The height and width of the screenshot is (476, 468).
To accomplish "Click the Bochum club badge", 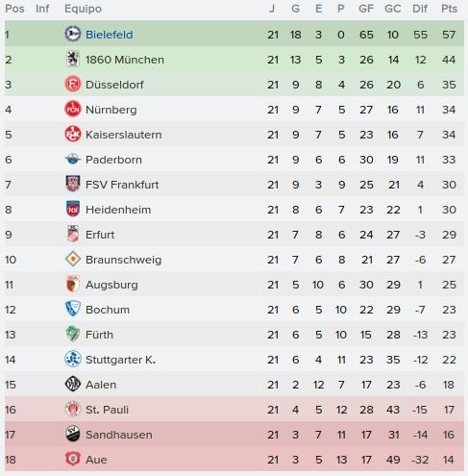I will [x=73, y=309].
